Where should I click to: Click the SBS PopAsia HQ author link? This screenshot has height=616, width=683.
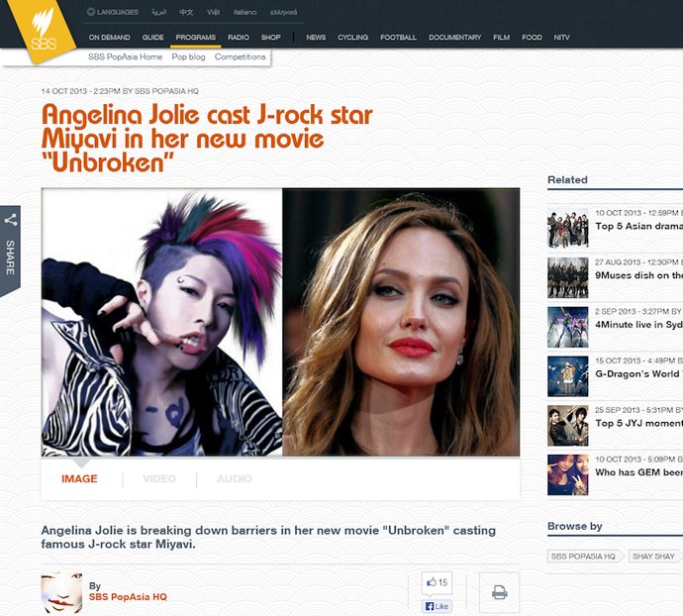(x=128, y=597)
